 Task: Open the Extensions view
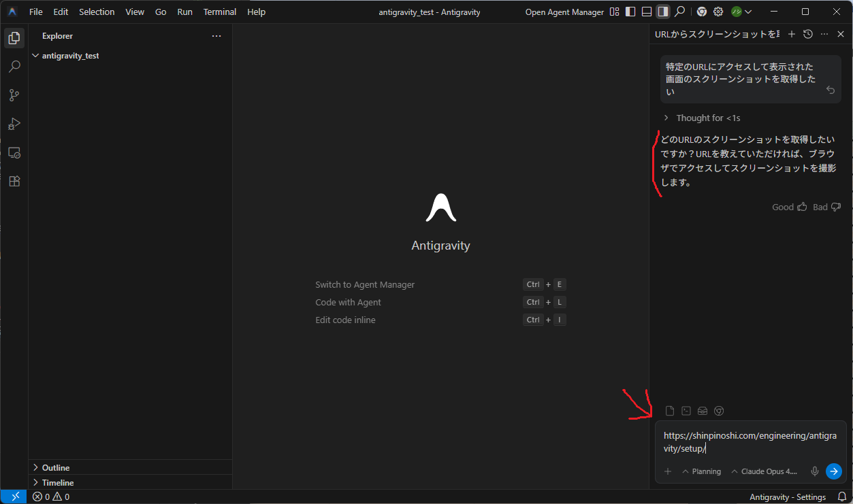pos(14,181)
